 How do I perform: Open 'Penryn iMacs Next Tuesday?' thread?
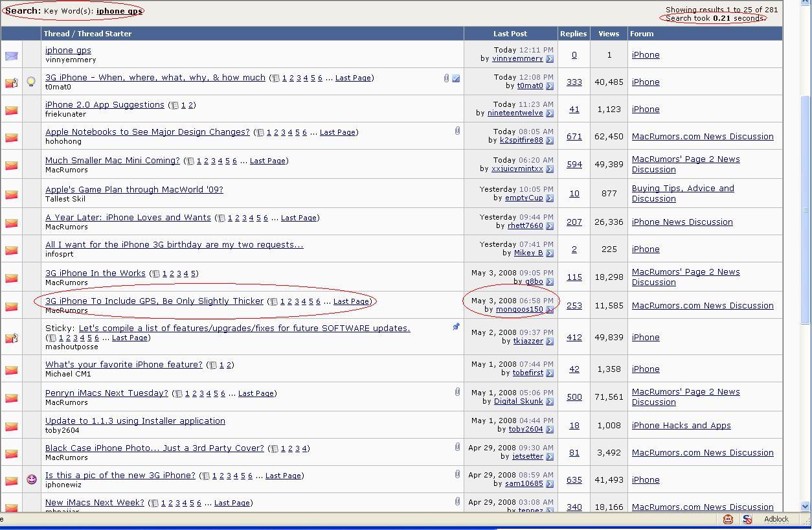tap(107, 393)
